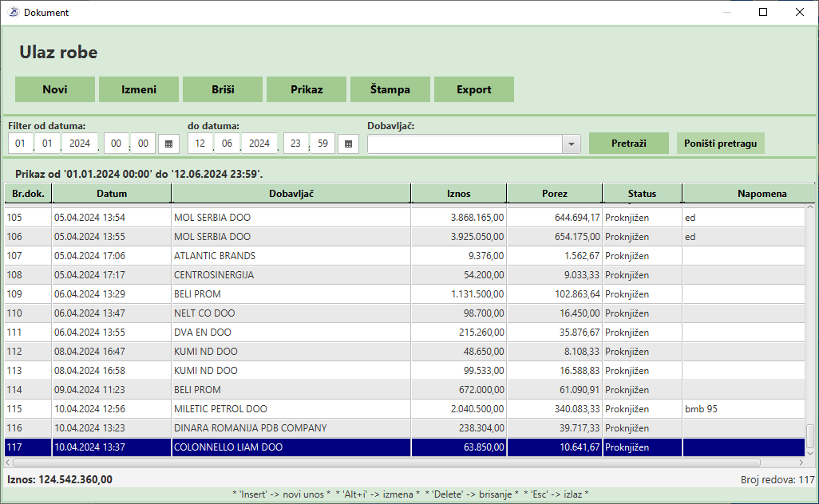
Task: Sort by the Iznos column header
Action: click(x=459, y=194)
